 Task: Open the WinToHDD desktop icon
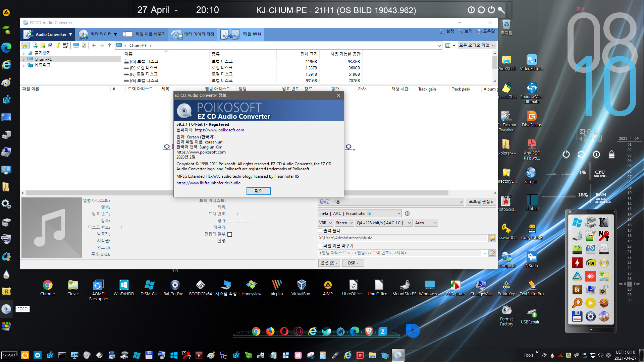(124, 288)
